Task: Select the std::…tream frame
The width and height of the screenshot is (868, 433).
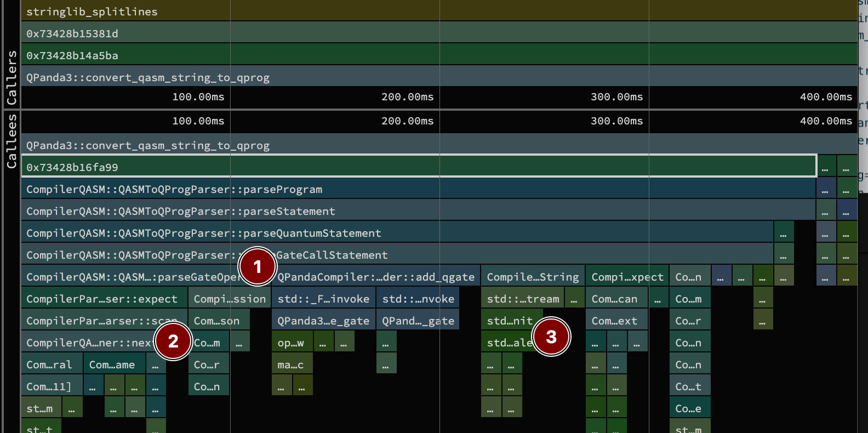Action: [x=523, y=299]
